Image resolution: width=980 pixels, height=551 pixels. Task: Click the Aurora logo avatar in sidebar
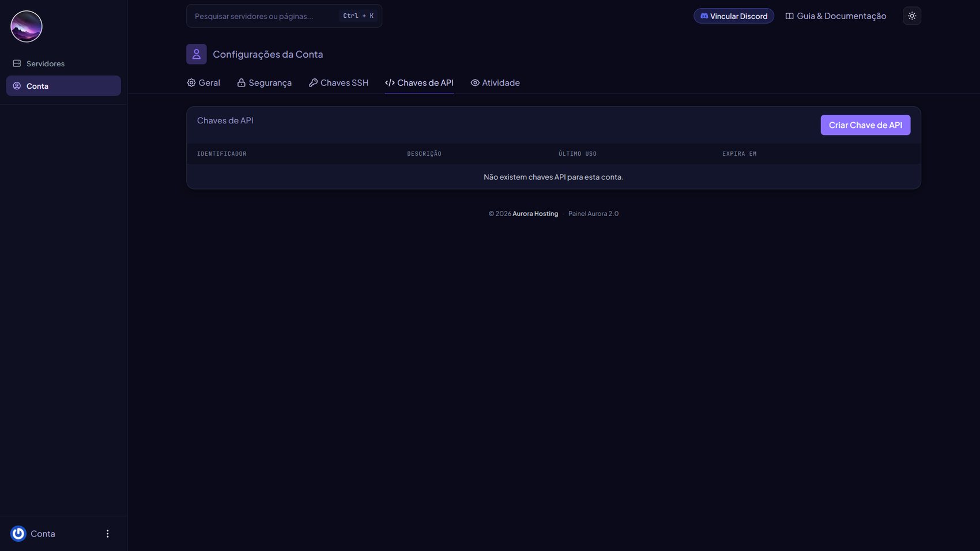click(x=27, y=27)
